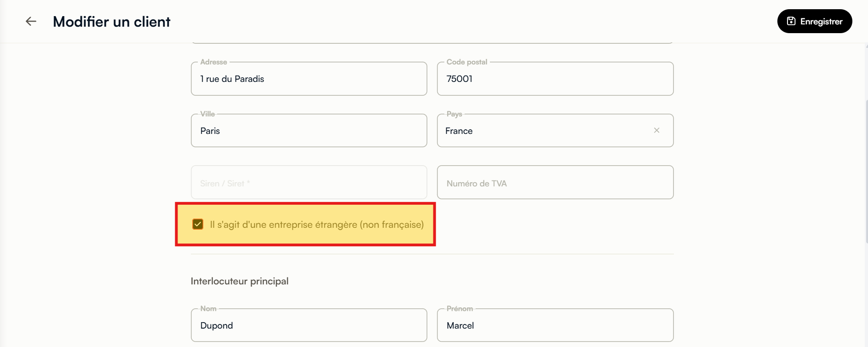Edit the Nom field containing Dupond
Image resolution: width=868 pixels, height=347 pixels.
(x=309, y=325)
